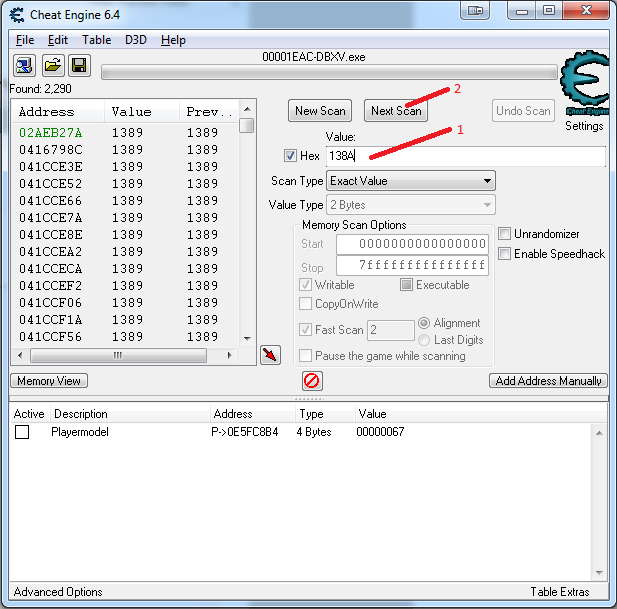Image resolution: width=617 pixels, height=609 pixels.
Task: Click the scan progress bar
Action: (x=329, y=72)
